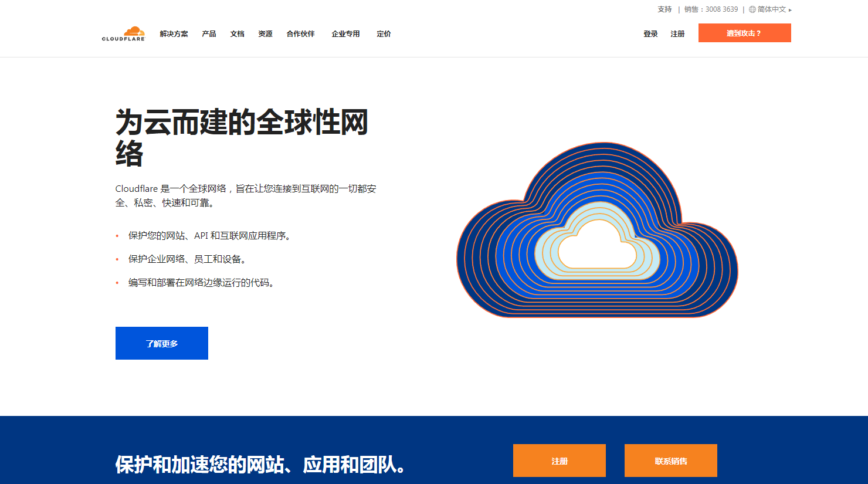
Task: Click the Cloudflare logo
Action: click(123, 33)
